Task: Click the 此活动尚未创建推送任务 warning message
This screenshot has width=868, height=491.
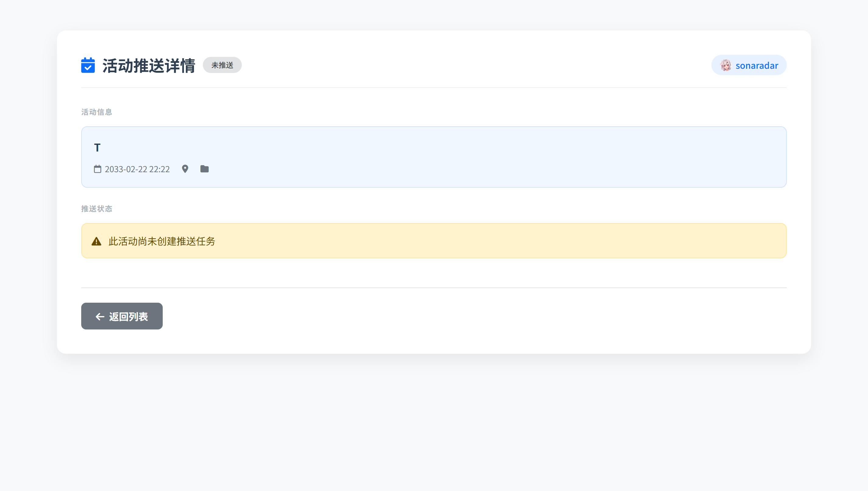Action: 162,242
